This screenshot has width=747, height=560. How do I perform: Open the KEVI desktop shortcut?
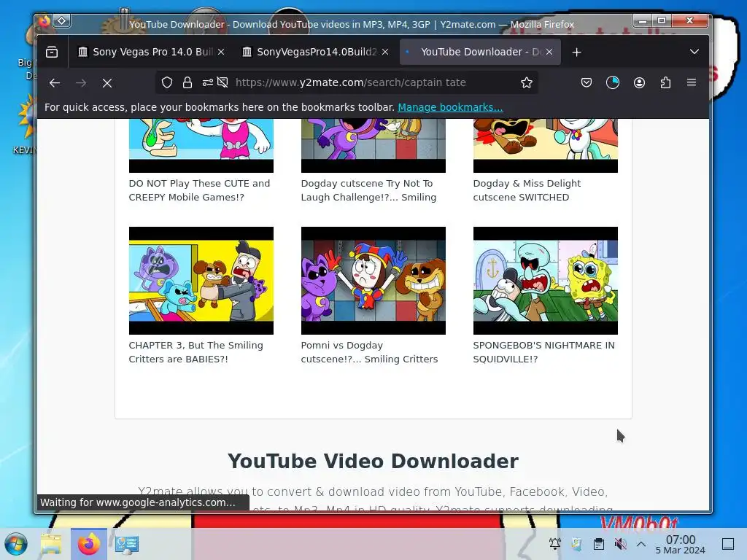click(24, 125)
